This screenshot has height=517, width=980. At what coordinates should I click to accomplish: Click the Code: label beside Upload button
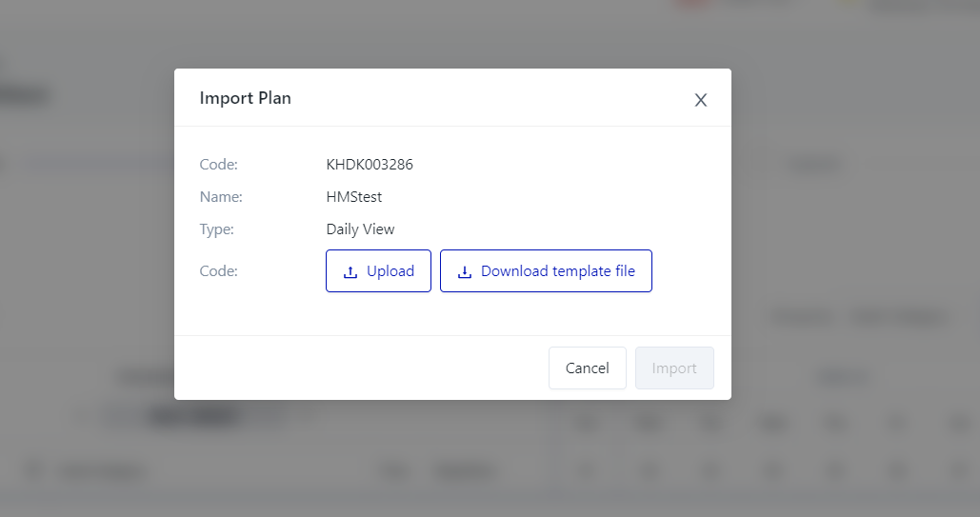click(218, 271)
